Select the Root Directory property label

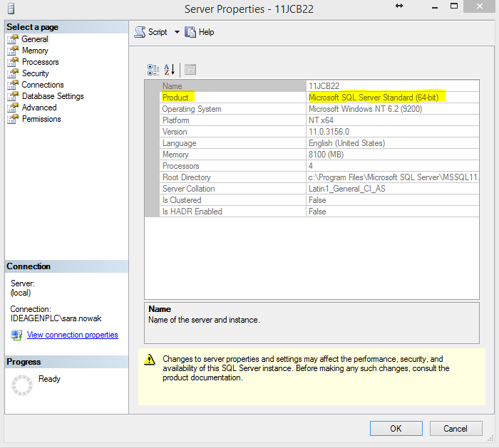tap(187, 177)
